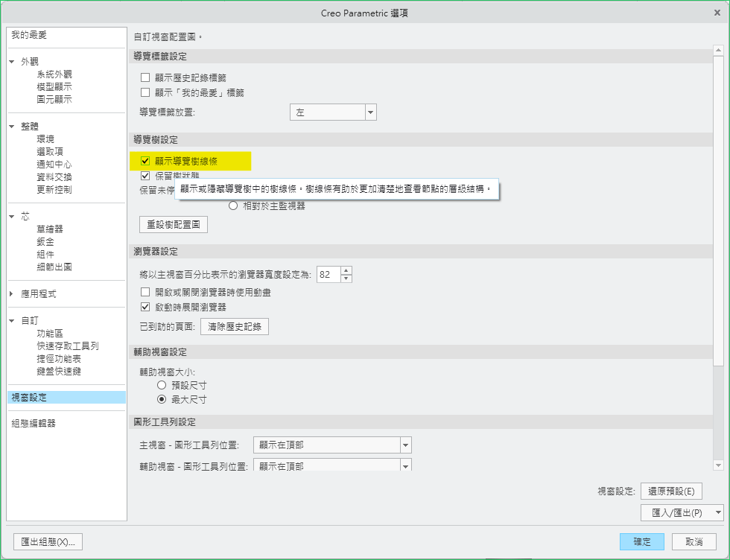730x560 pixels.
Task: Collapse the 外觀 tree section
Action: 12,62
